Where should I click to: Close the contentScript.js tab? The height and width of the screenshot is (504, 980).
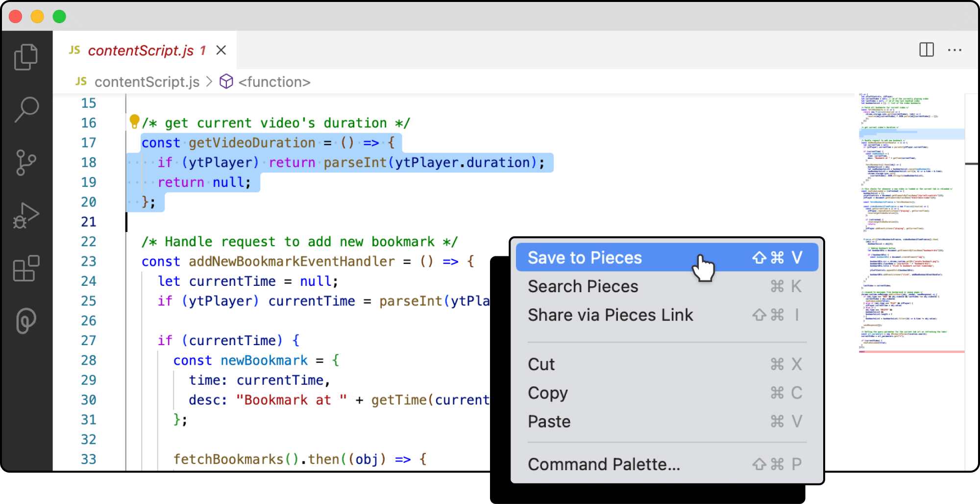click(221, 50)
